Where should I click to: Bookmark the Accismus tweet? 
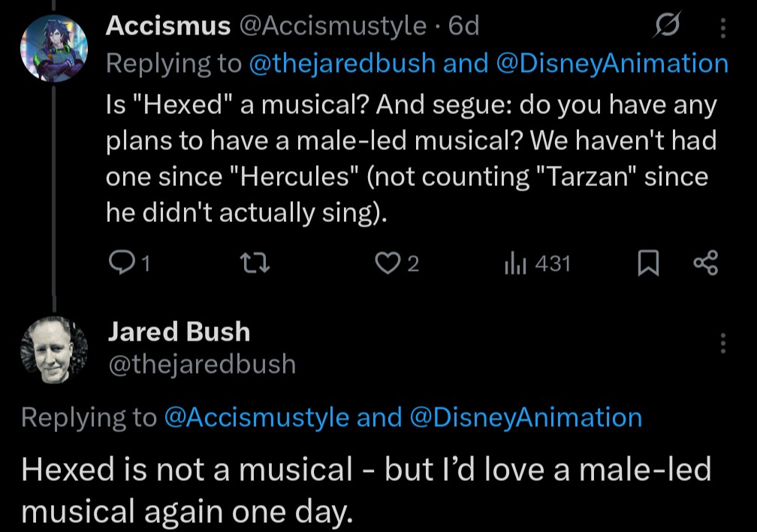pos(646,263)
